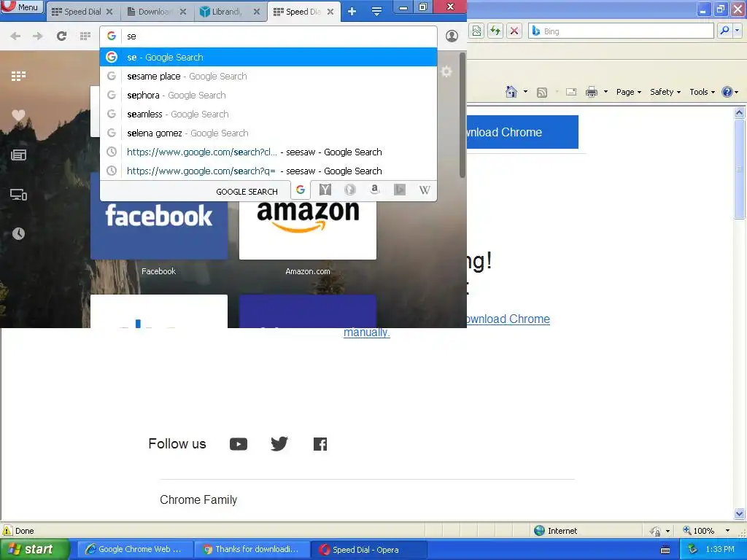Switch to the Librandi tab

231,12
